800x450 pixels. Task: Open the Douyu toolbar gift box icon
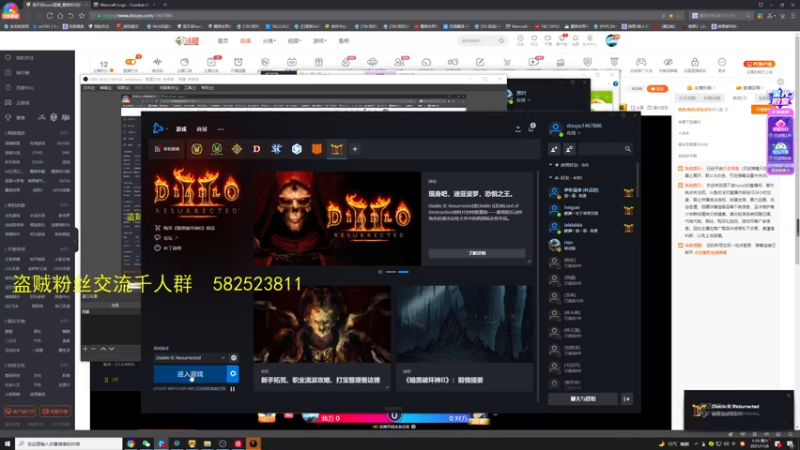(318, 62)
